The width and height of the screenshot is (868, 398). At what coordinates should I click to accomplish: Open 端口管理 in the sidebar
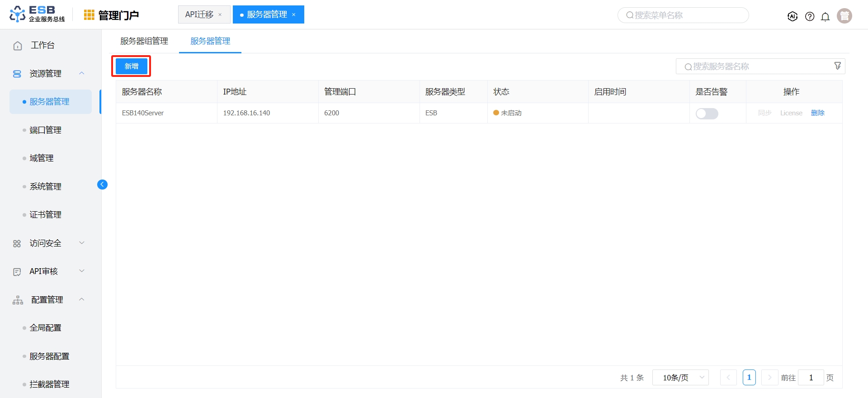point(45,130)
